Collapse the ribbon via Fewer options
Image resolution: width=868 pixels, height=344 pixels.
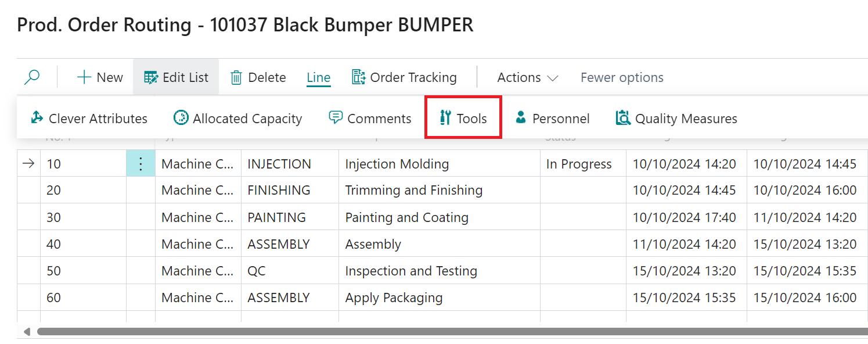click(x=621, y=77)
